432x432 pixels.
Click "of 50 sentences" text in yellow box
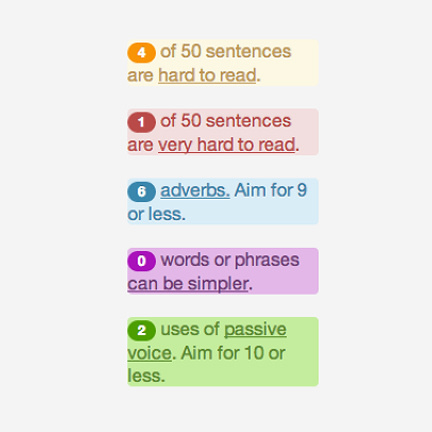[x=226, y=52]
